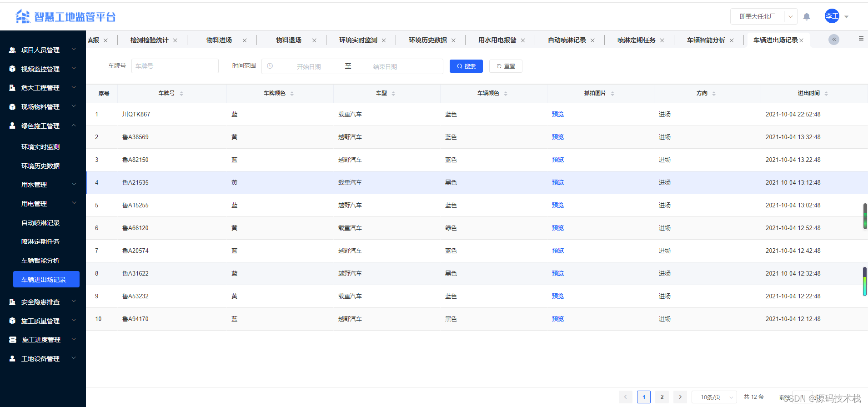Screen dimensions: 868x407
Task: Click page 1 button
Action: (644, 397)
